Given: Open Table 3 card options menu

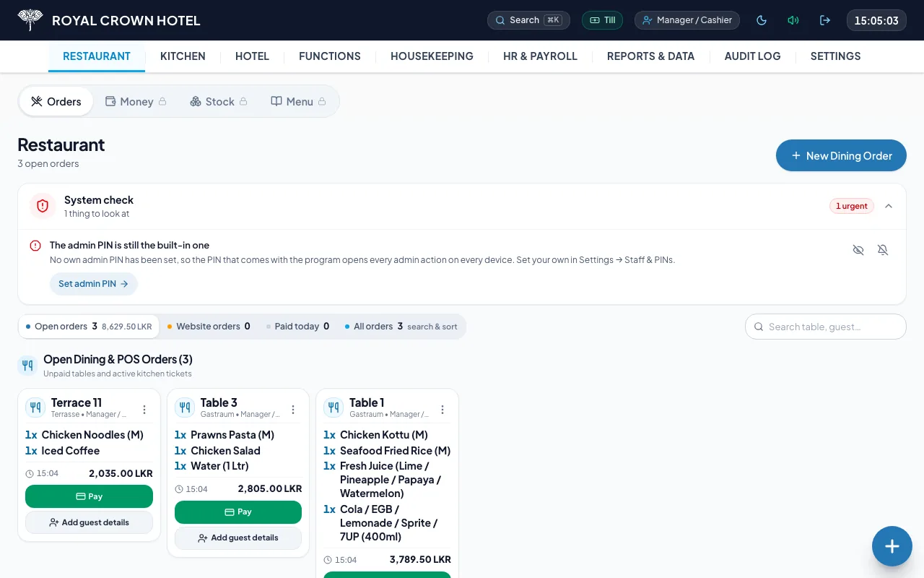Looking at the screenshot, I should pyautogui.click(x=293, y=410).
